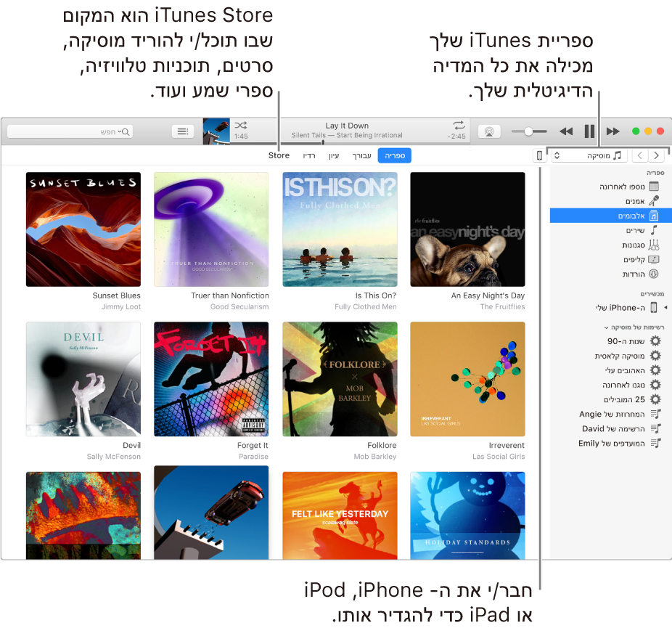Open the Sunset Blues album cover
The image size is (672, 628).
coord(83,229)
